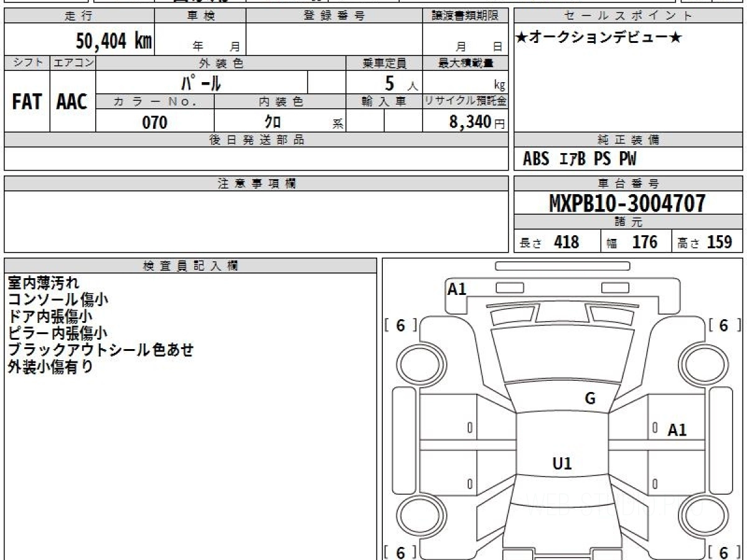Click the セールスポイント section header

coord(629,16)
